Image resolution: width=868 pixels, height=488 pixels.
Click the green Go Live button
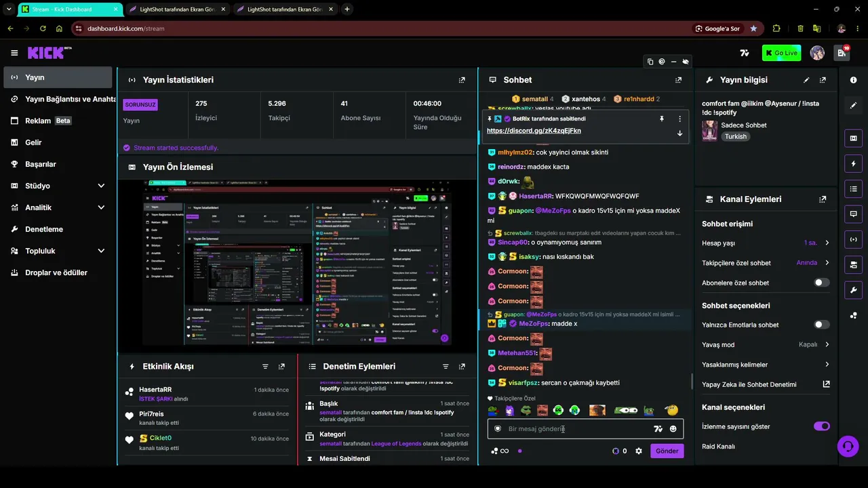(781, 53)
